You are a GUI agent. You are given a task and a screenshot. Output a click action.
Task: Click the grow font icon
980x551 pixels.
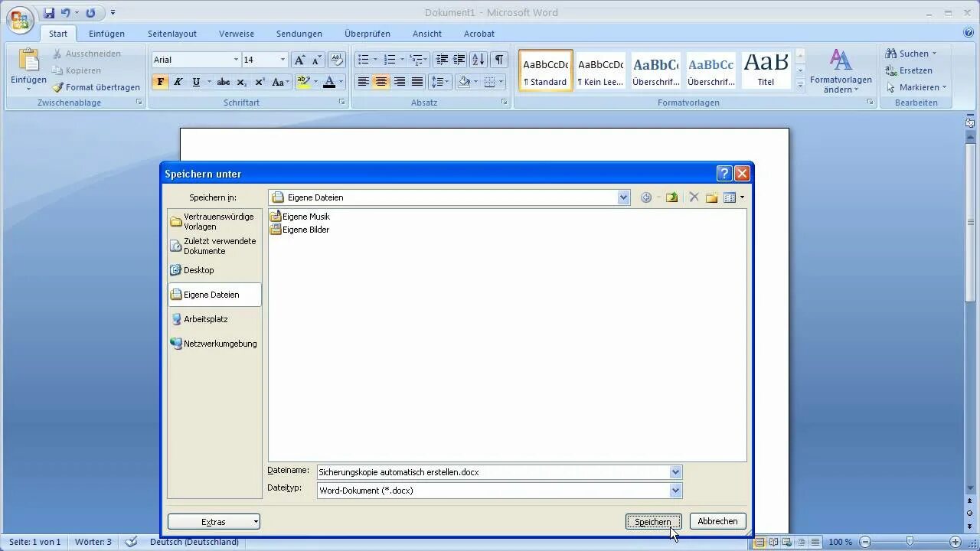(299, 60)
